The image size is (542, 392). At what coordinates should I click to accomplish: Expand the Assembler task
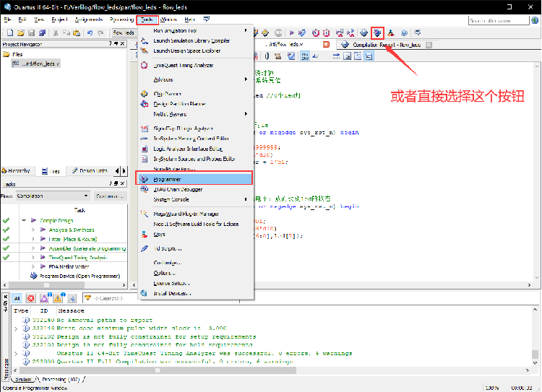point(33,248)
